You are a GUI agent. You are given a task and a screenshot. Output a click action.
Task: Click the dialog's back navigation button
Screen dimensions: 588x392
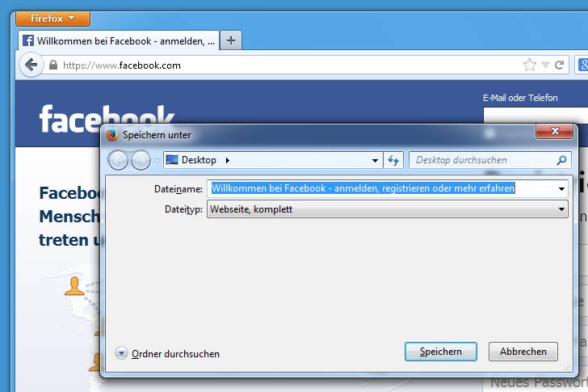(118, 161)
